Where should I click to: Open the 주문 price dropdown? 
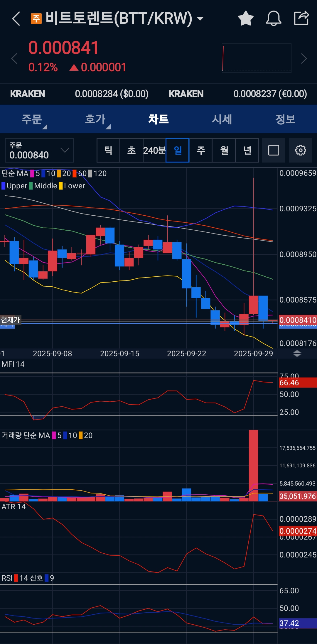tap(39, 150)
